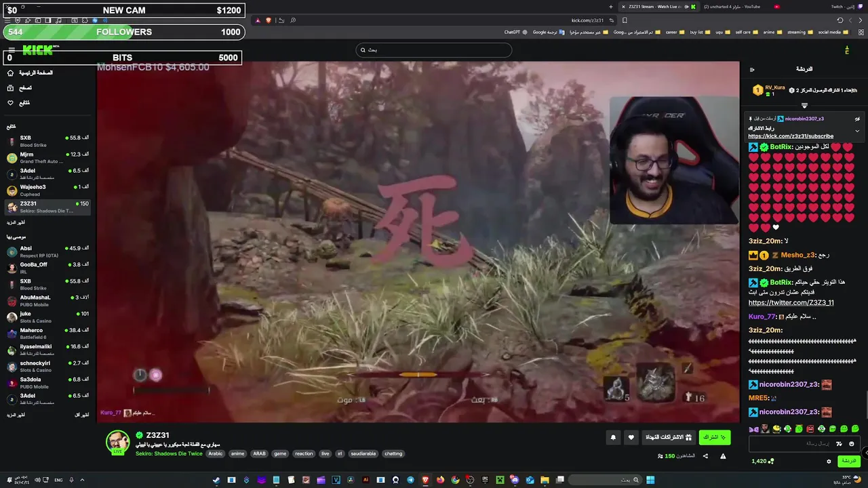Open chat settings gear icon
The image size is (868, 488).
pyautogui.click(x=829, y=461)
